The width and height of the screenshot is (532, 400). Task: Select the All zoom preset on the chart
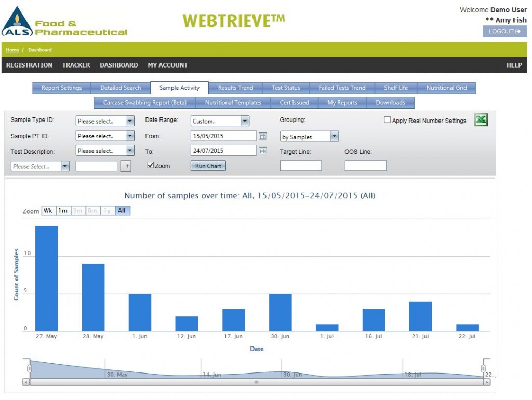coord(121,211)
